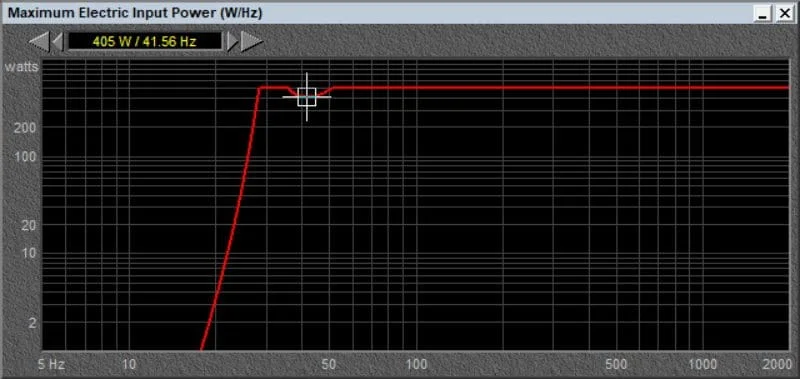This screenshot has width=800, height=379.
Task: Click the crosshair cursor marker on the curve
Action: (x=307, y=97)
